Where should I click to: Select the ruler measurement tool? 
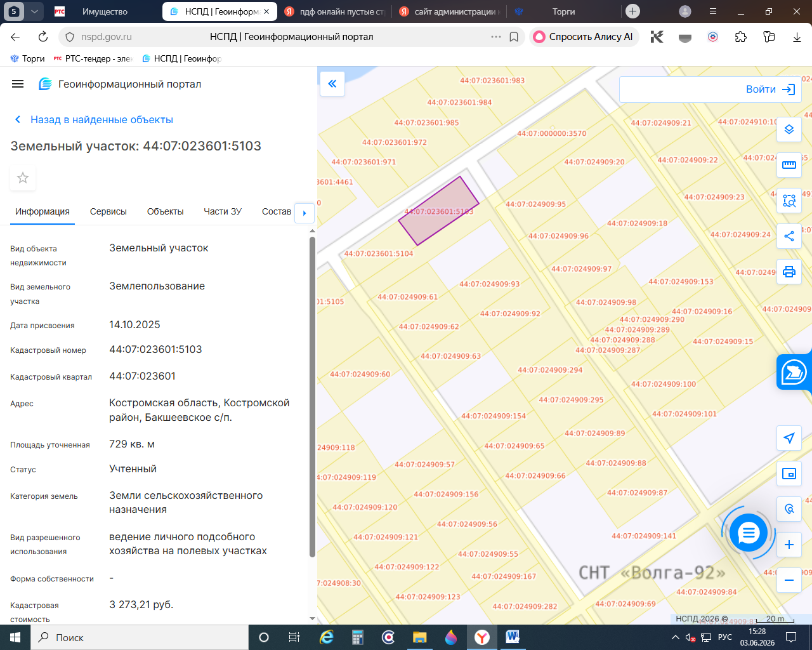tap(789, 165)
